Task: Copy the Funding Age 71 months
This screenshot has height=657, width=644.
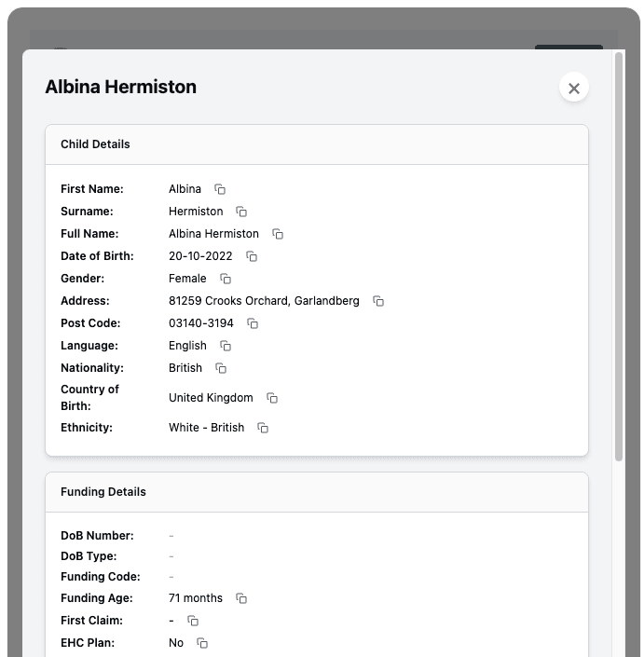Action: tap(241, 598)
